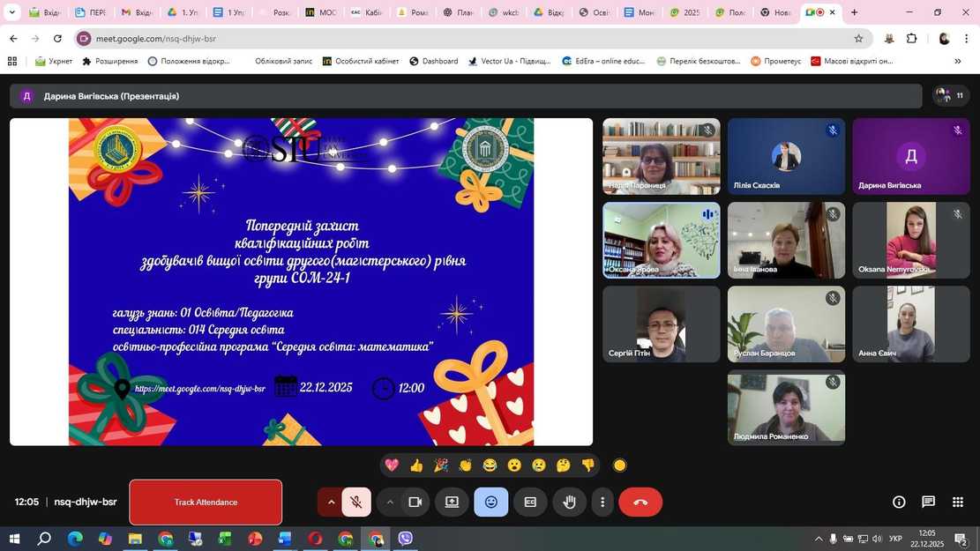The width and height of the screenshot is (980, 551).
Task: Leave the call with red hang-up button
Action: pyautogui.click(x=640, y=502)
